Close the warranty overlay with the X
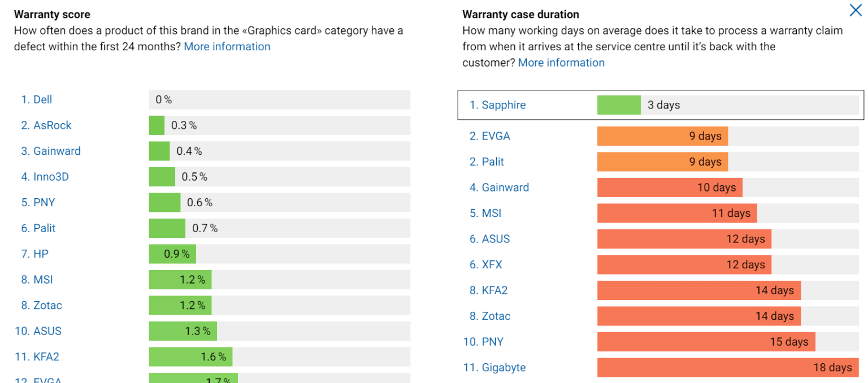Screen dimensions: 868x383 pyautogui.click(x=856, y=10)
